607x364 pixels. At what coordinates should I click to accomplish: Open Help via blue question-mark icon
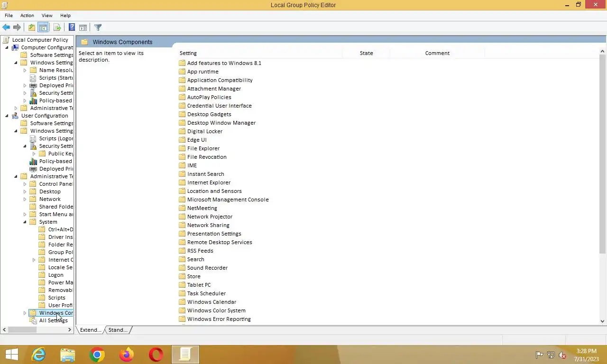pyautogui.click(x=72, y=27)
